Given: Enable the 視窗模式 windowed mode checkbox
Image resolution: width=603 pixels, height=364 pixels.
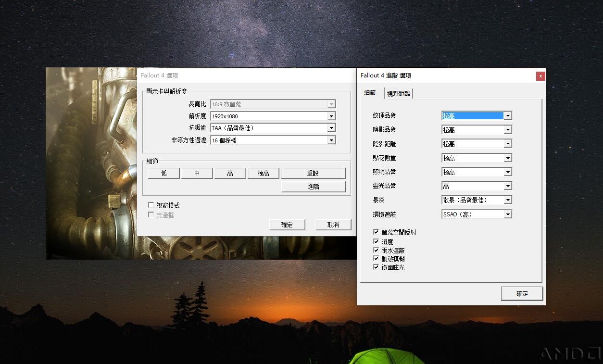Looking at the screenshot, I should coord(151,205).
